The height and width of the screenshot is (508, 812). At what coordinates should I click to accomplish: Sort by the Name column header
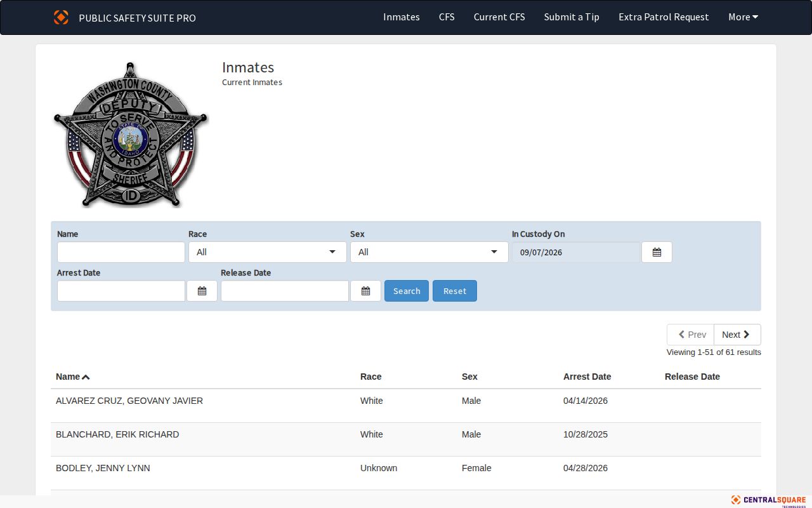(x=72, y=377)
